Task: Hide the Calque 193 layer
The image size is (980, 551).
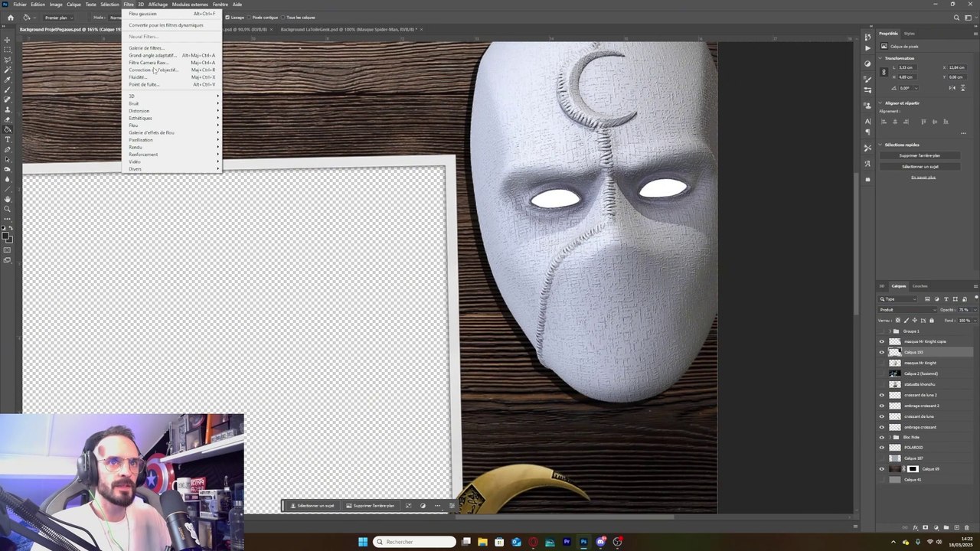Action: (x=881, y=352)
